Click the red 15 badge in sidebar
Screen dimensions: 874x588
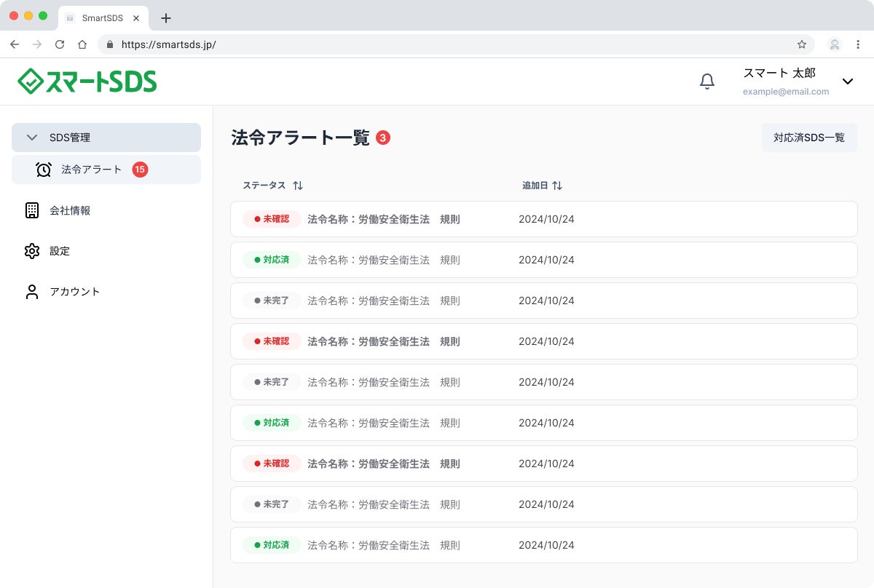140,170
